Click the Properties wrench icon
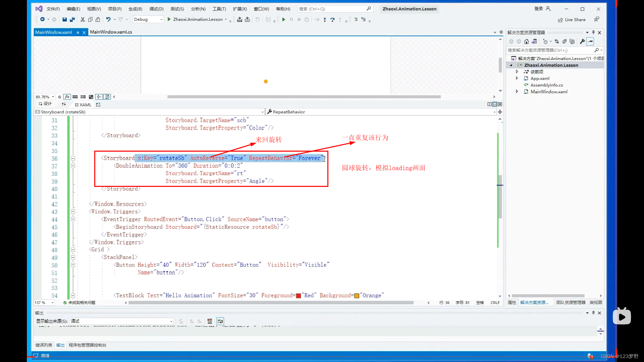The height and width of the screenshot is (362, 644). 583,41
